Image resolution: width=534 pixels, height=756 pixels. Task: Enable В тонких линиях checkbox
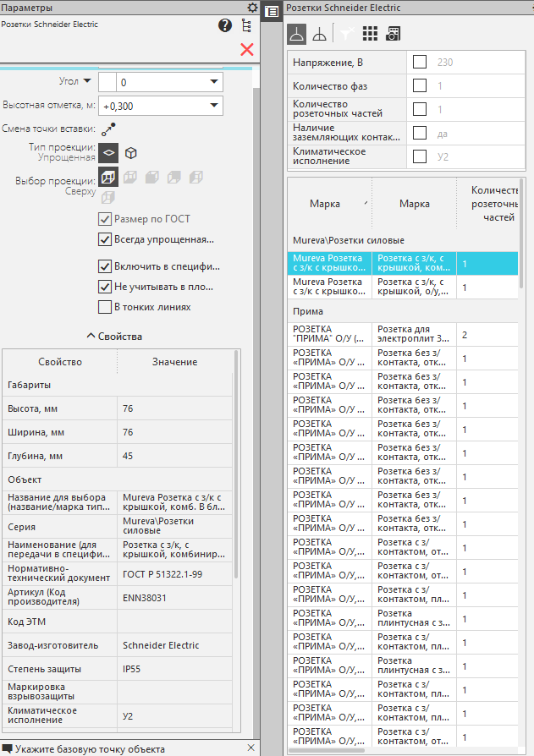click(x=105, y=307)
